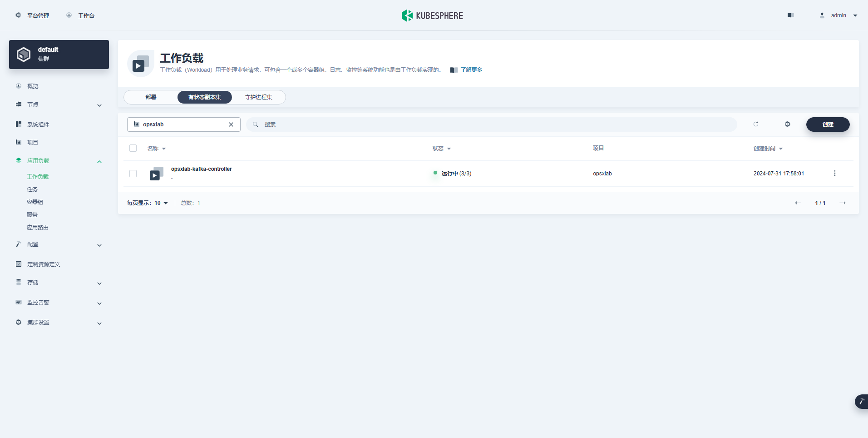Open the 工作台 workbench
This screenshot has height=438, width=868.
(80, 15)
